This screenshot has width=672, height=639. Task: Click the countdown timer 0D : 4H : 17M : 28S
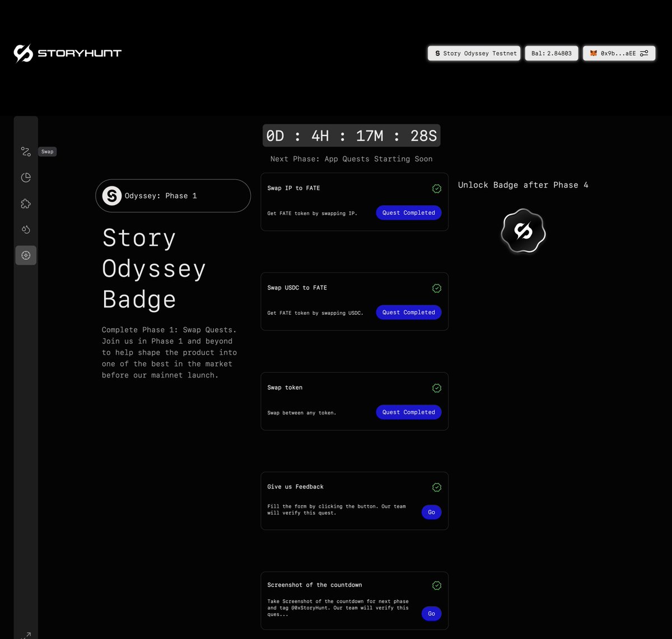tap(352, 136)
